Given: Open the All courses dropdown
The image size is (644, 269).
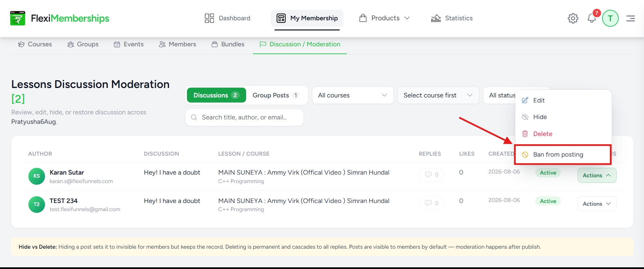Looking at the screenshot, I should [x=353, y=95].
